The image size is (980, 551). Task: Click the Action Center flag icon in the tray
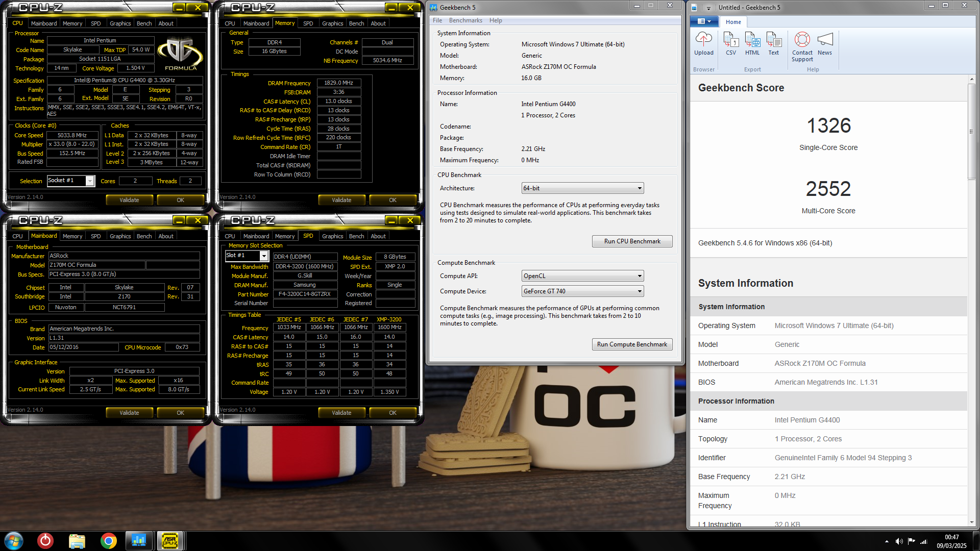point(912,541)
